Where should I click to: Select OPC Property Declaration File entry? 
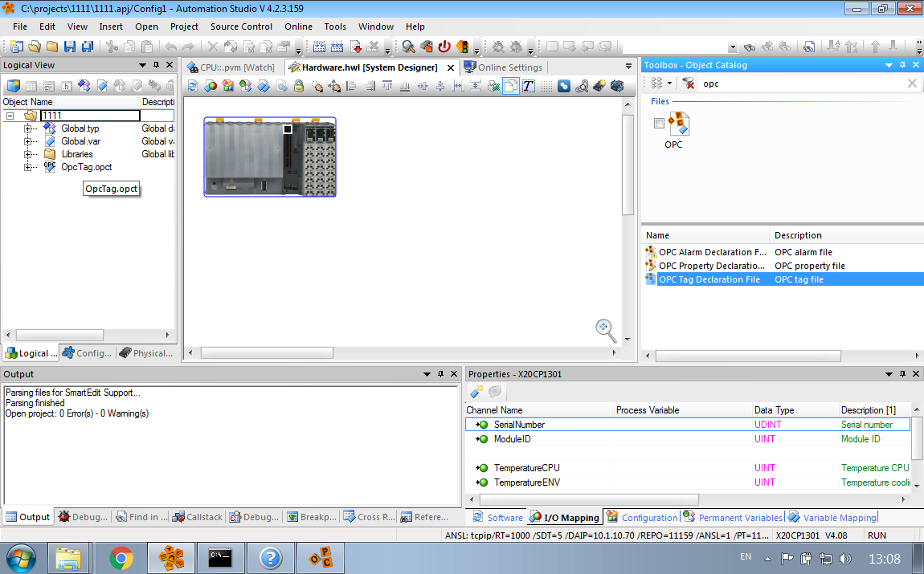pos(712,266)
